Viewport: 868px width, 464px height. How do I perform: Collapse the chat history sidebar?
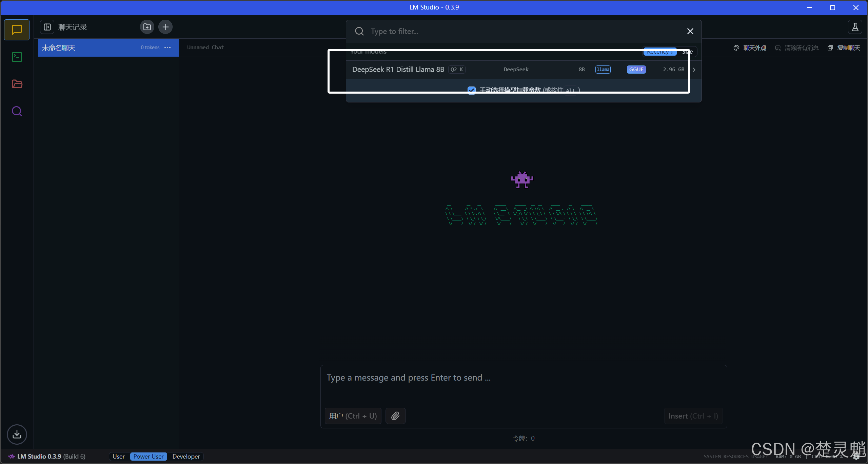[47, 27]
